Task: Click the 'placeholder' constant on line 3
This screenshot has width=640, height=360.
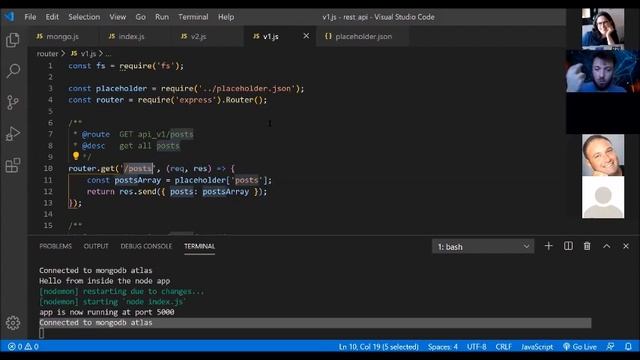Action: pos(121,89)
